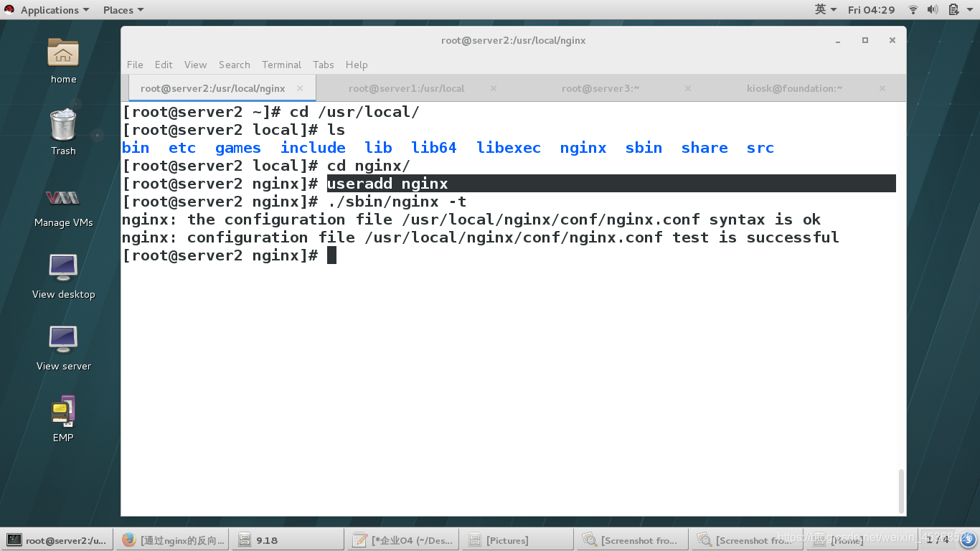
Task: Open the terminal Search menu
Action: [x=235, y=65]
